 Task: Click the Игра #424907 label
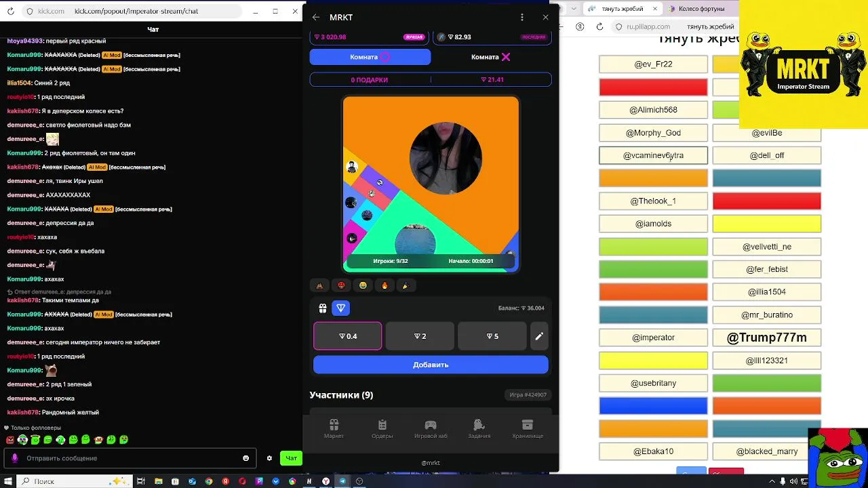(x=528, y=394)
